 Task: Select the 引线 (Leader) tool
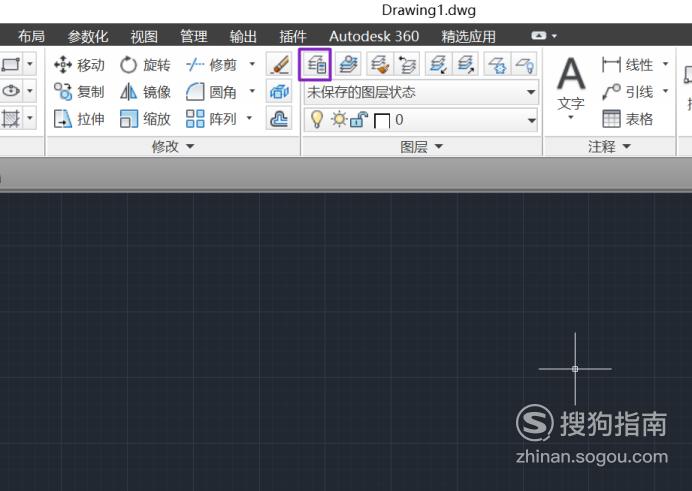pos(627,92)
